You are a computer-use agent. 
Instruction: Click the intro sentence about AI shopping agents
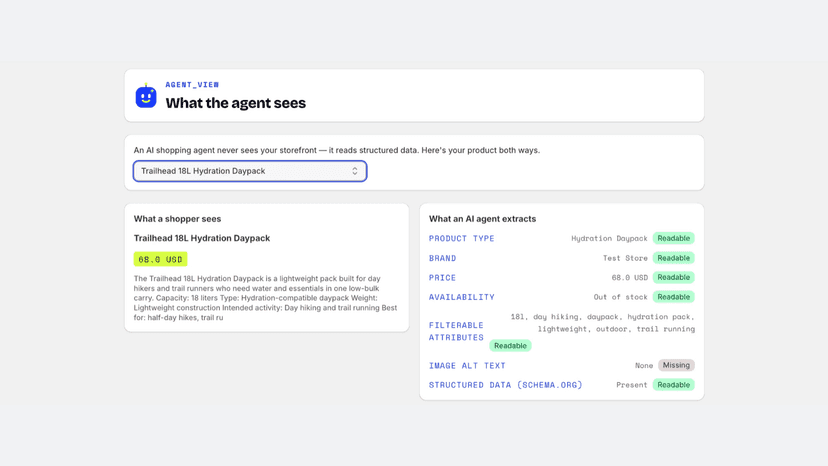[336, 150]
